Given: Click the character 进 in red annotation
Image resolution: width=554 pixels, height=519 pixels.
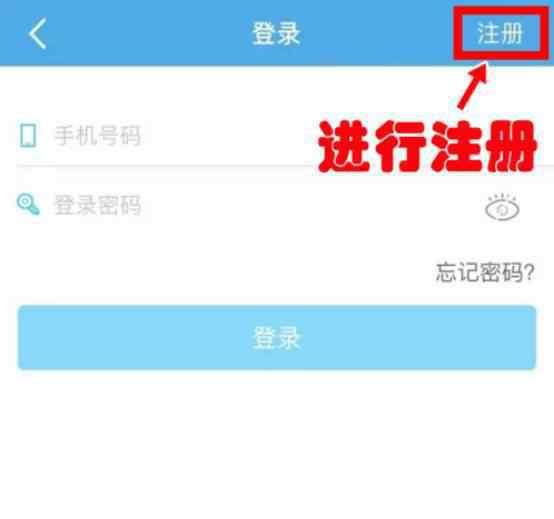Looking at the screenshot, I should point(344,146).
